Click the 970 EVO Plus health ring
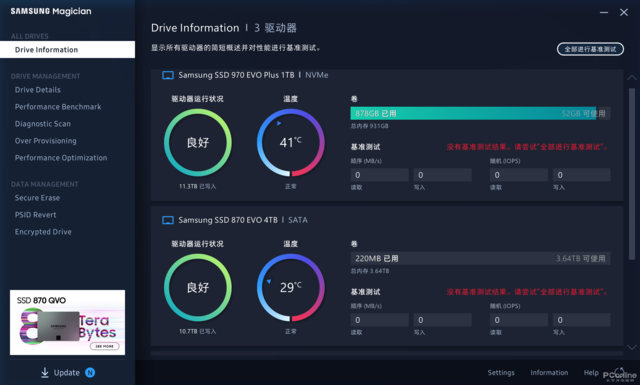 [x=198, y=142]
